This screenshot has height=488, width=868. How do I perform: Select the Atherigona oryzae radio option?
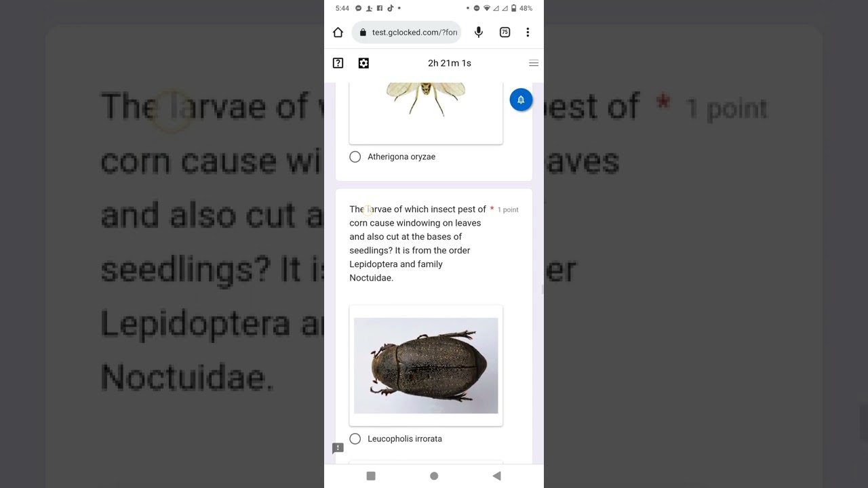pyautogui.click(x=355, y=157)
